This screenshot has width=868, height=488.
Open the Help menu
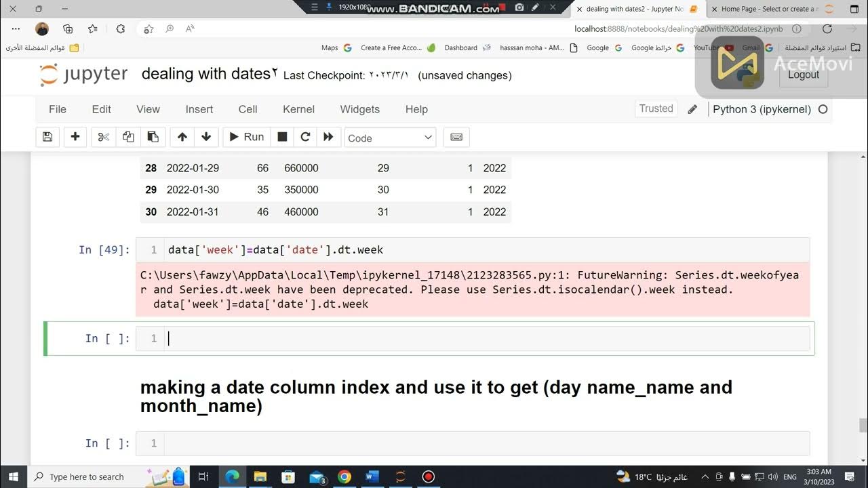pos(416,109)
